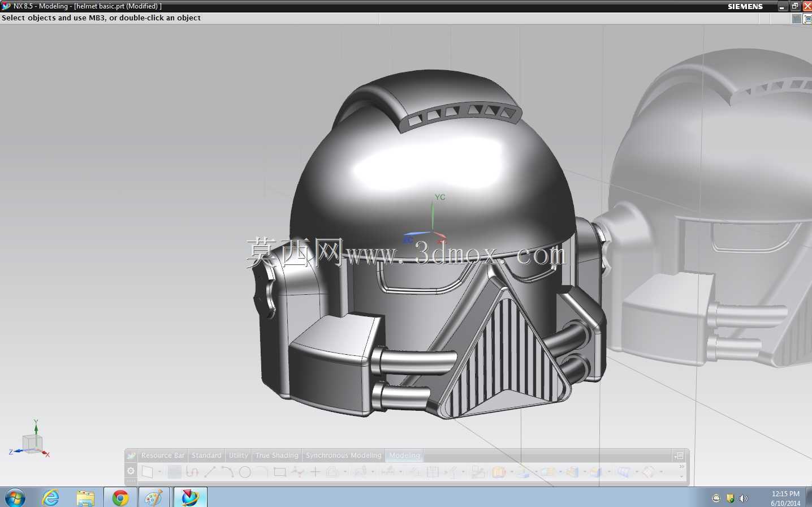
Task: Select the Fillet sketch tool
Action: point(261,471)
